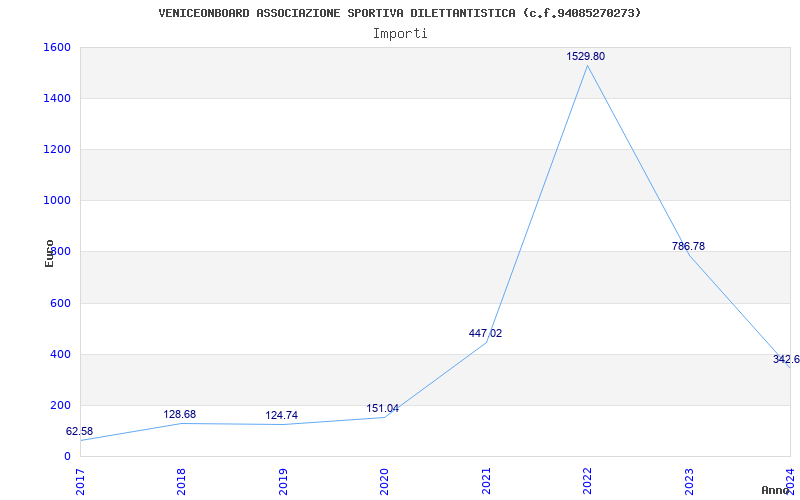800x500 pixels.
Task: Click the Euro y-axis title
Action: (49, 254)
